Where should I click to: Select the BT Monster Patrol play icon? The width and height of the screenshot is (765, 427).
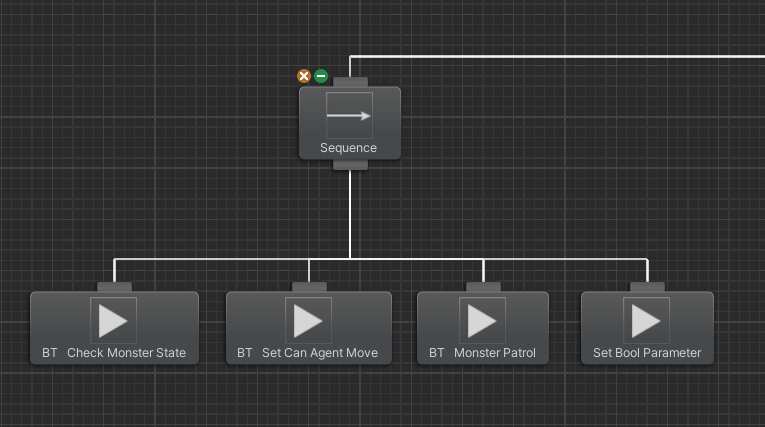[x=483, y=321]
